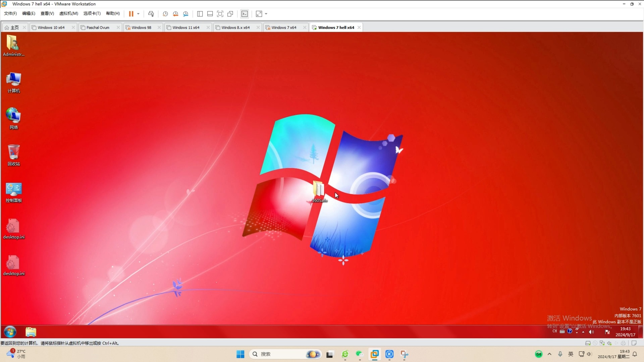Toggle the library sidebar panel
The image size is (644, 362).
pyautogui.click(x=200, y=14)
